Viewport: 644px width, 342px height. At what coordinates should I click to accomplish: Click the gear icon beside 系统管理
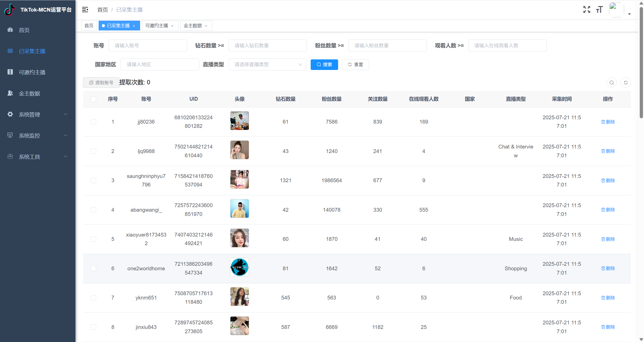10,114
